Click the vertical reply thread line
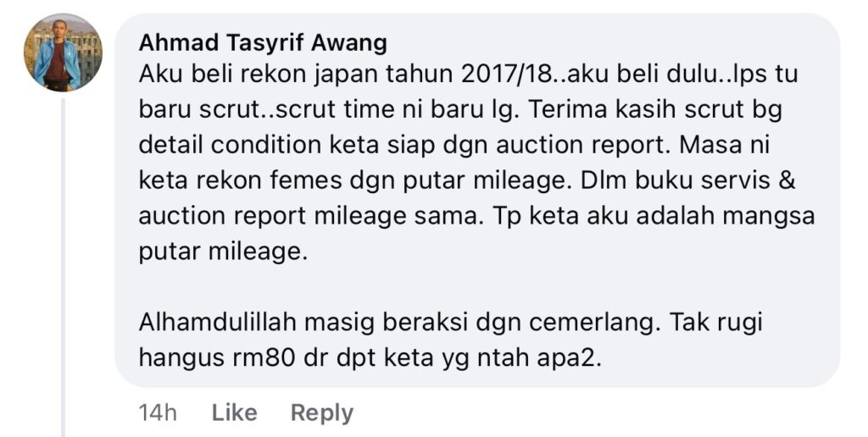The height and width of the screenshot is (437, 868). coord(63,267)
